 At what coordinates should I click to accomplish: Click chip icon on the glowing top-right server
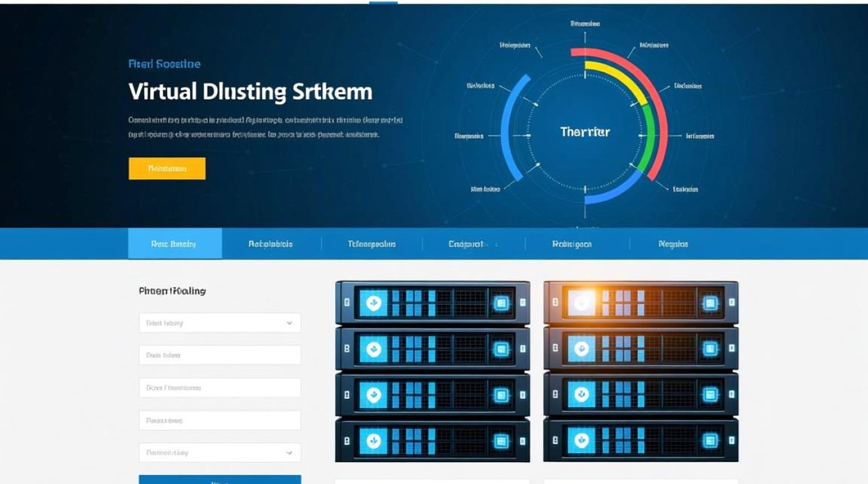pyautogui.click(x=710, y=303)
